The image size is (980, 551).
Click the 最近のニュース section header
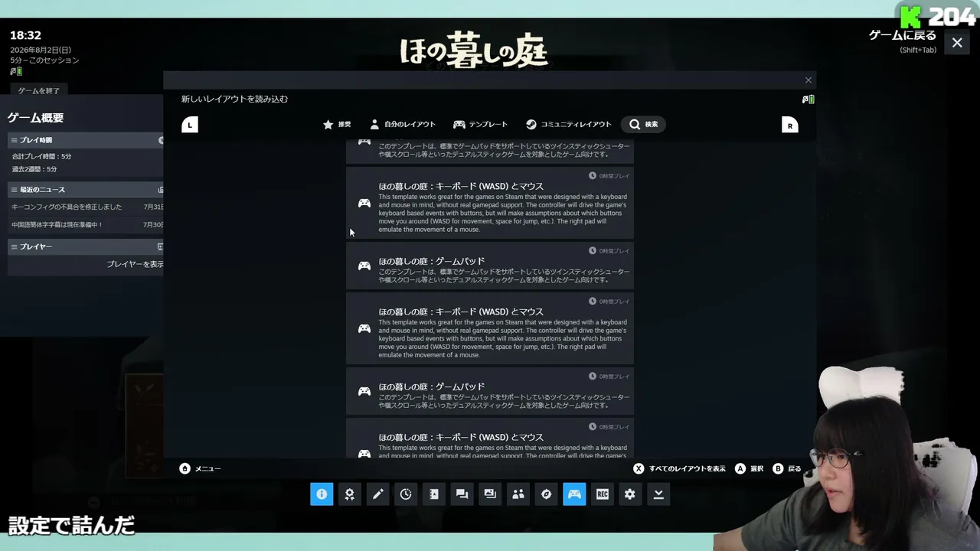85,190
